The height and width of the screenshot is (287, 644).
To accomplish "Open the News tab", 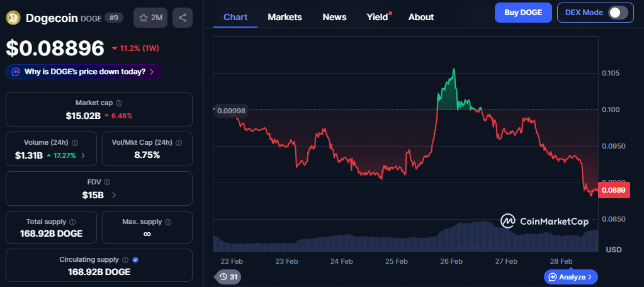I will click(x=334, y=17).
